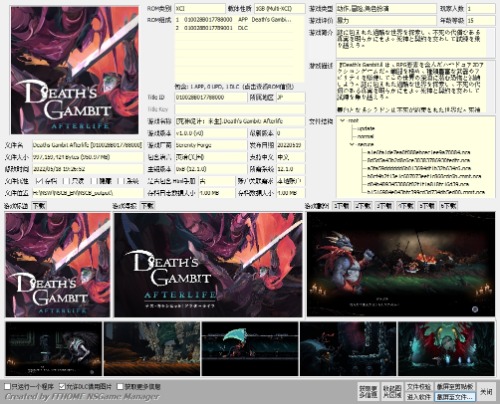Click the 文件名 field
The height and width of the screenshot is (404, 500).
click(x=88, y=145)
